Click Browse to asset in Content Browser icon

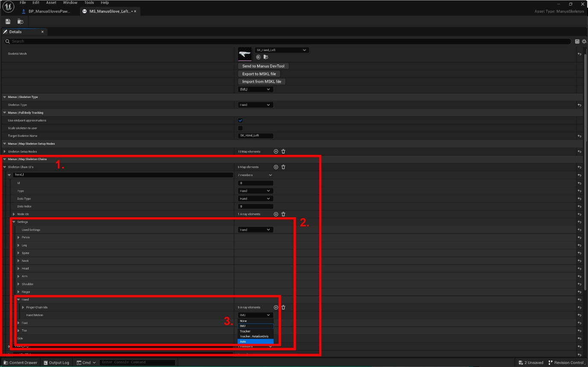click(x=266, y=57)
